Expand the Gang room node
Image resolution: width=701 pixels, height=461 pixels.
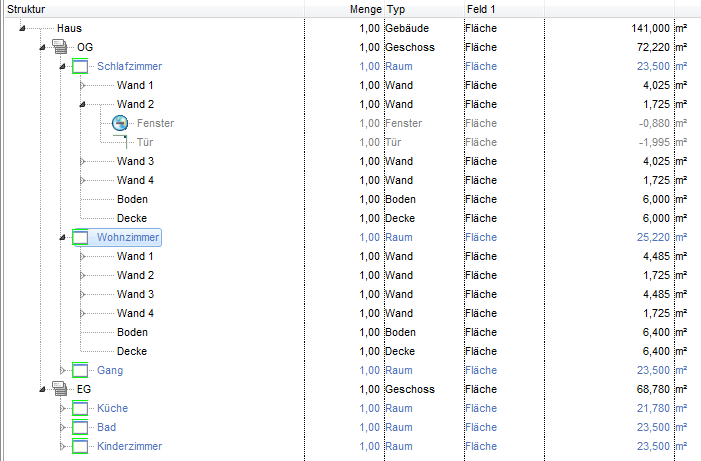(x=63, y=370)
